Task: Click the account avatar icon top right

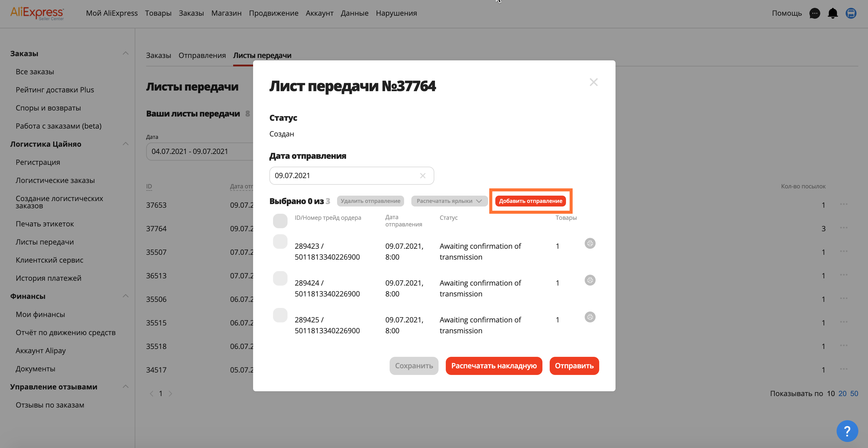Action: tap(852, 13)
